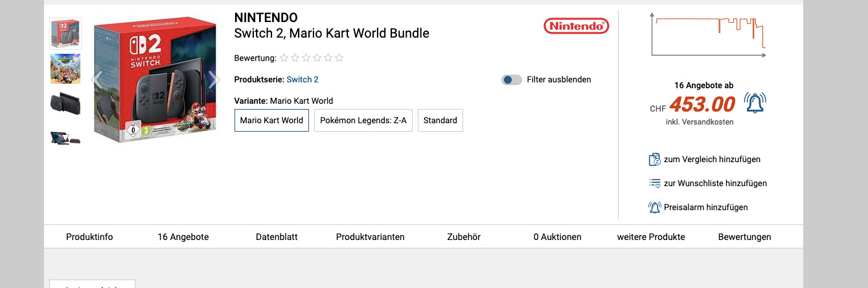Click zur Wunschliste hinzufügen link
The width and height of the screenshot is (868, 288).
click(715, 183)
